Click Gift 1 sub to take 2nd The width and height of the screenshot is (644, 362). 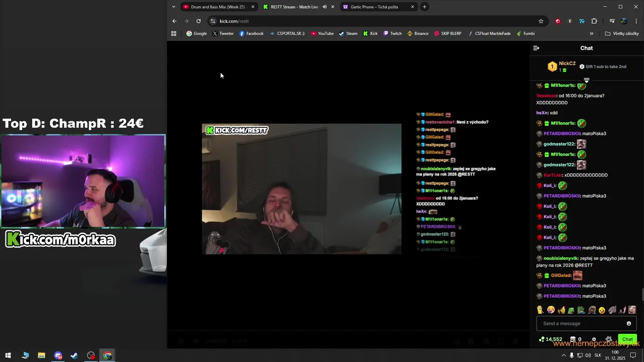(x=603, y=67)
